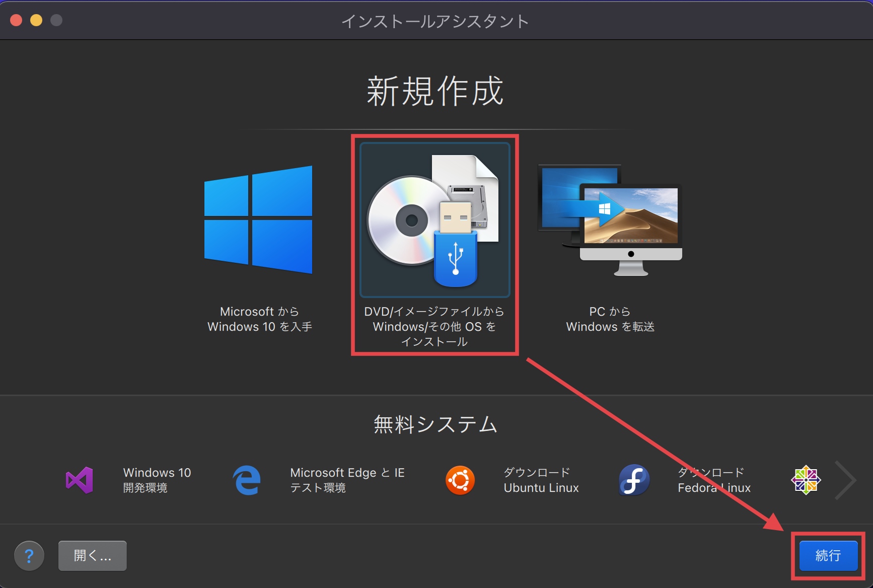Screen dimensions: 873x588
Task: Click the 開く... button
Action: (x=93, y=556)
